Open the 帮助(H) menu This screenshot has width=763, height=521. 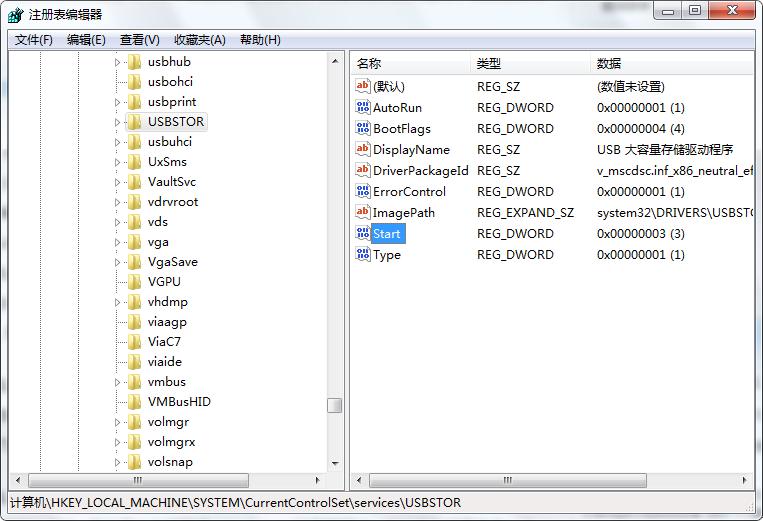click(260, 40)
